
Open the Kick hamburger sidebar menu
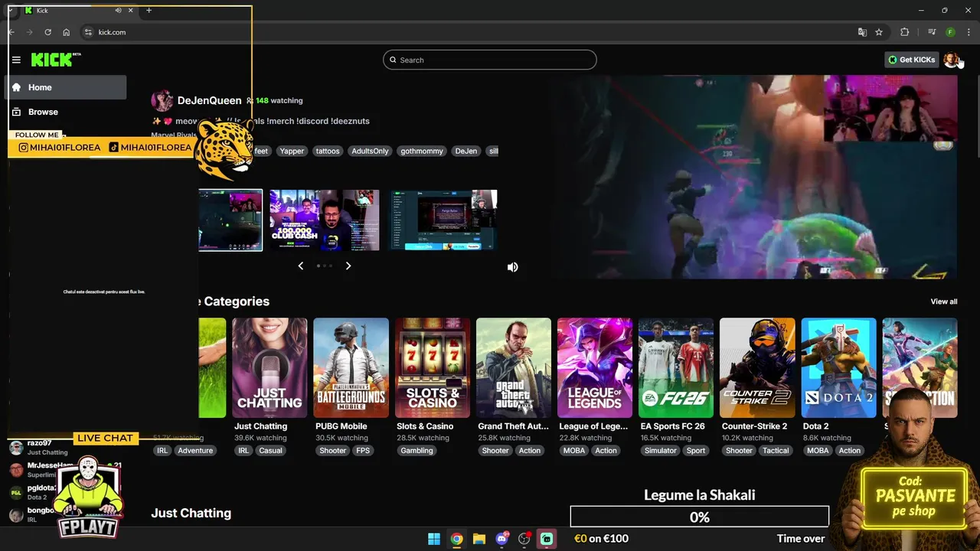16,60
